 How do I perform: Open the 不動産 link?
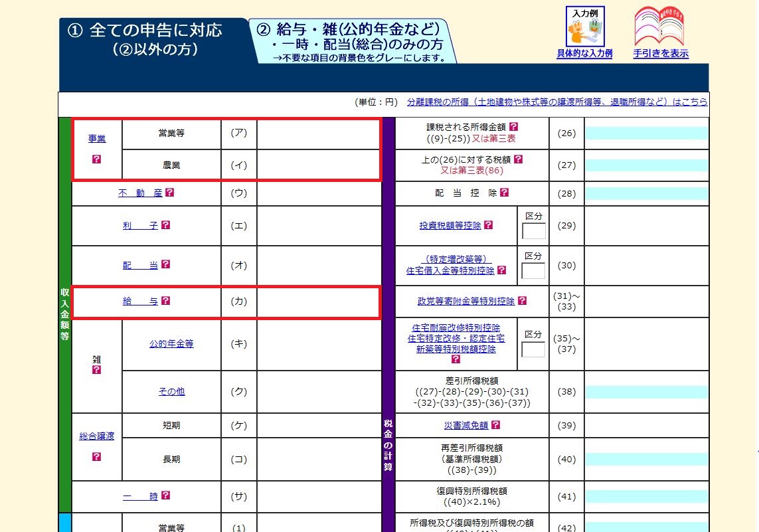tap(140, 193)
